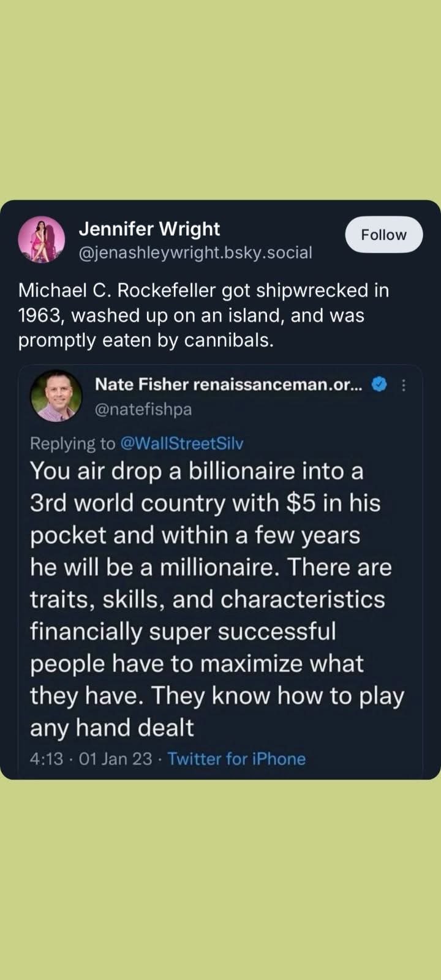Open the three-dot menu on quoted tweet

tap(403, 385)
